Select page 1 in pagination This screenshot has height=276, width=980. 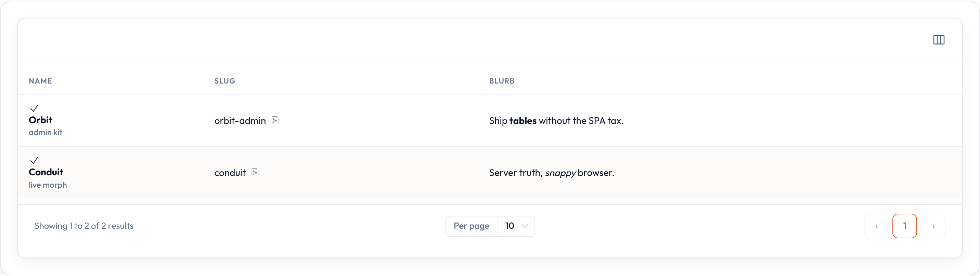pyautogui.click(x=905, y=226)
